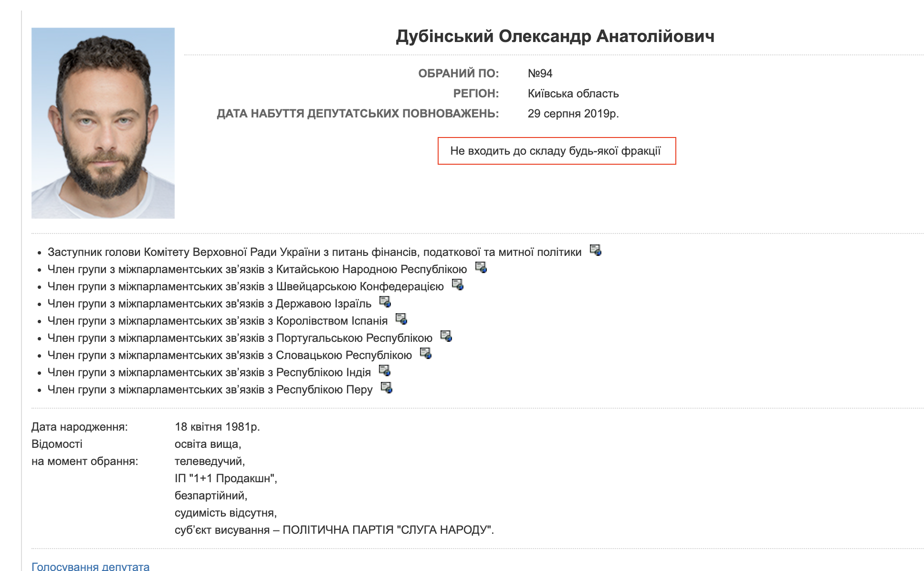This screenshot has height=571, width=924.
Task: Click the ОБРАНИЙ ПО label
Action: (x=459, y=74)
